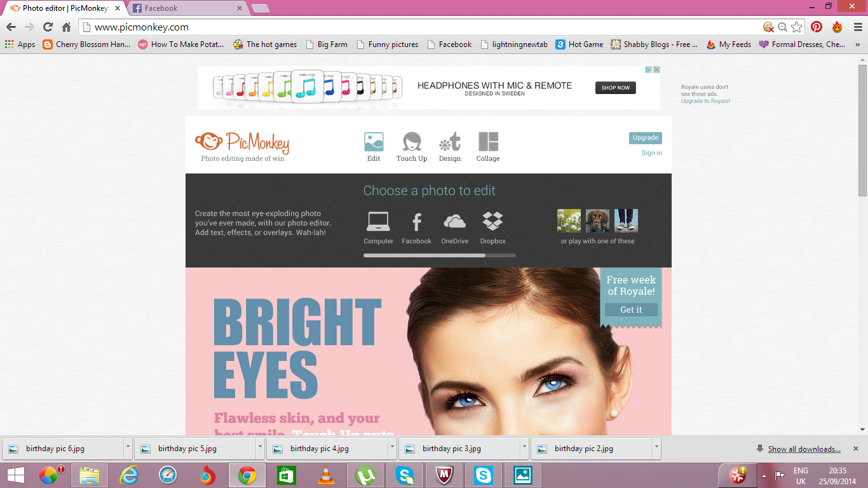Open birthday pic 6.jpg download
Image resolution: width=868 pixels, height=488 pixels.
63,448
